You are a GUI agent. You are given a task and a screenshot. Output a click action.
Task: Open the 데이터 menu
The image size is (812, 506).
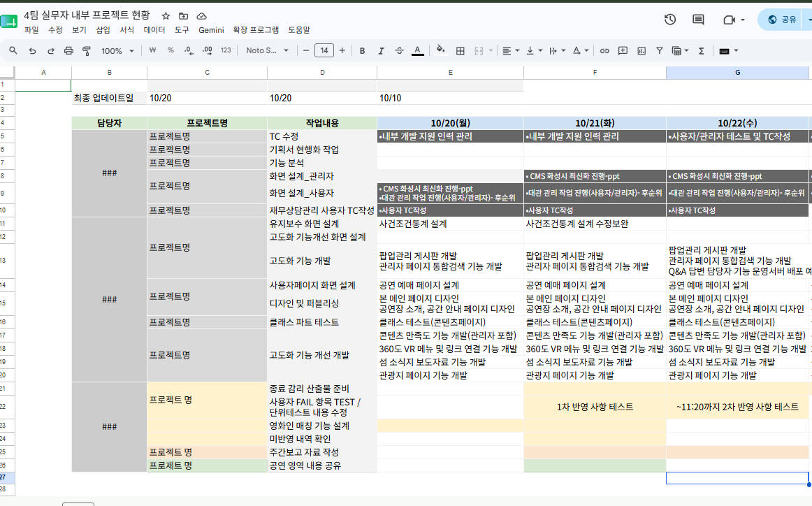click(154, 30)
